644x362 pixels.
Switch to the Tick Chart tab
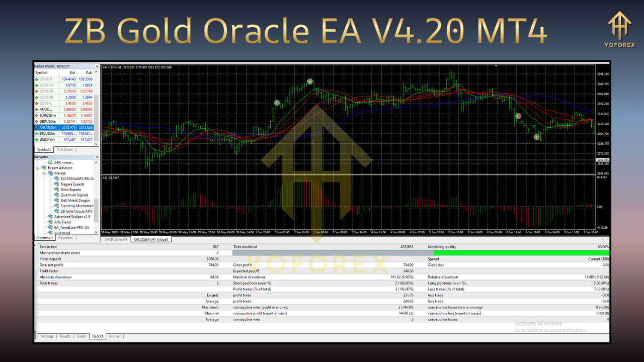(65, 149)
